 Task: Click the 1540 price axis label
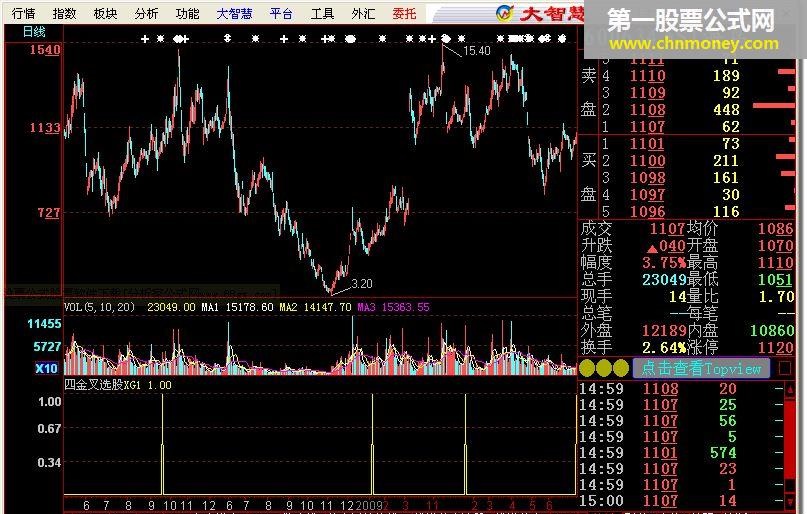pos(45,50)
